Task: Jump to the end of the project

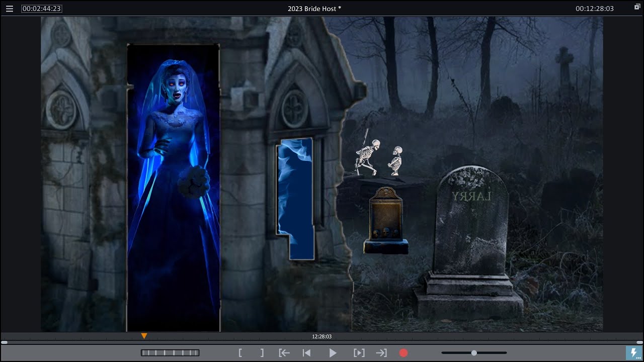Action: point(381,353)
